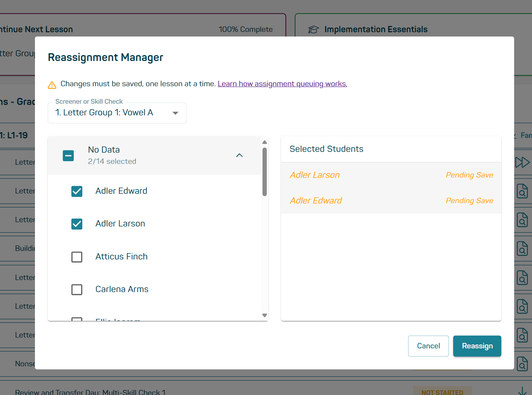Open the Screener or Skill Check dropdown

click(x=117, y=113)
